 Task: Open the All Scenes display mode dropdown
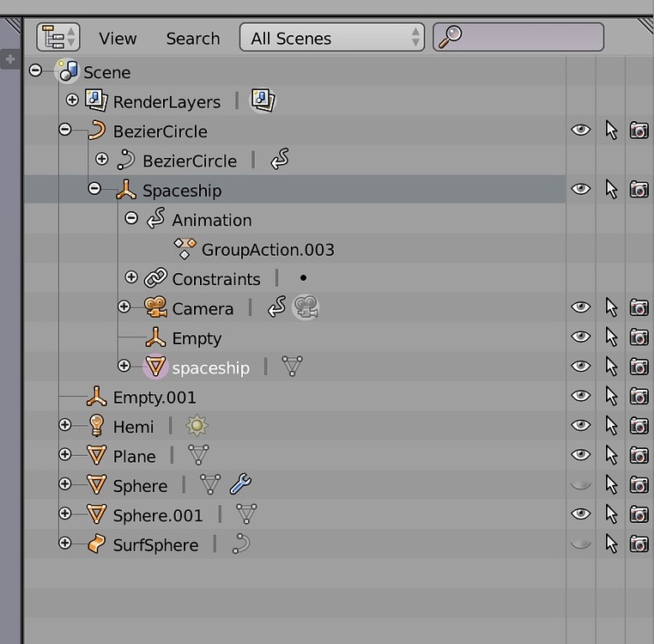pos(332,37)
